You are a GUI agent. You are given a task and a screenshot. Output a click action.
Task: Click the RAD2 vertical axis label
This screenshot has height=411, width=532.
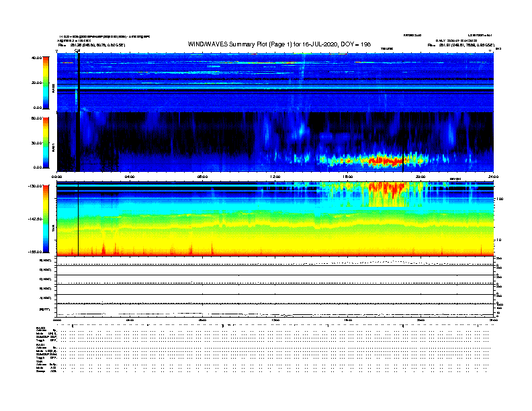[53, 88]
